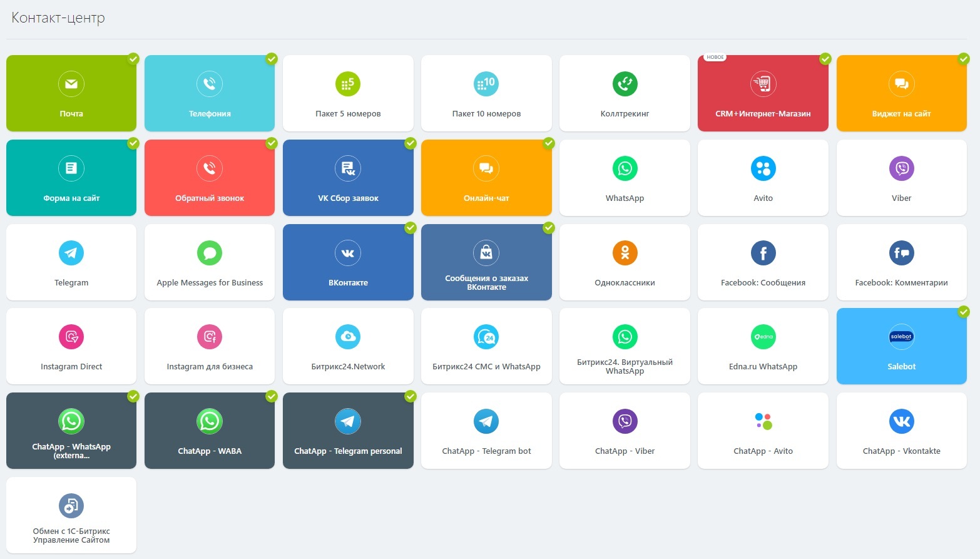Open ChatApp - Telegram bot tile
Screen dimensions: 980x559
pos(486,431)
